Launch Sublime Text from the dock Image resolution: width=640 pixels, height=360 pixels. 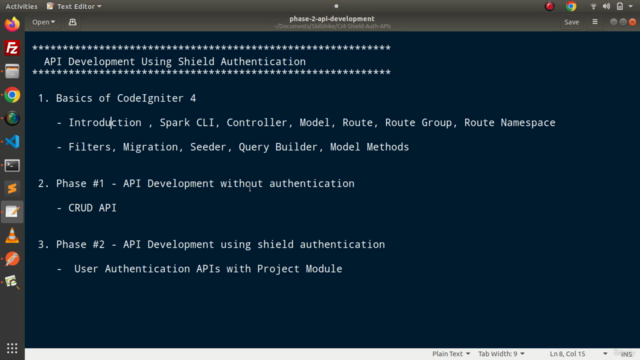tap(12, 189)
